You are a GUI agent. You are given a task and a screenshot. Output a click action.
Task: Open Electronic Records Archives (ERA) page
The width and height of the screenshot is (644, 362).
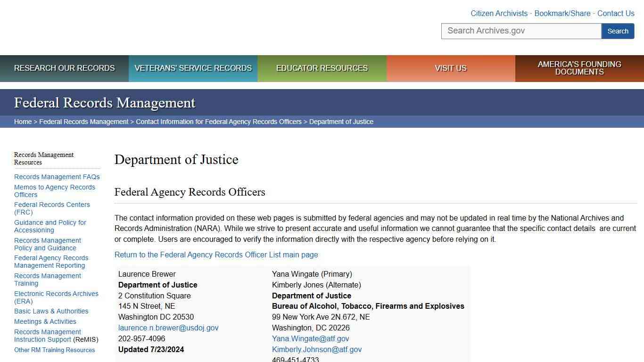click(x=56, y=297)
